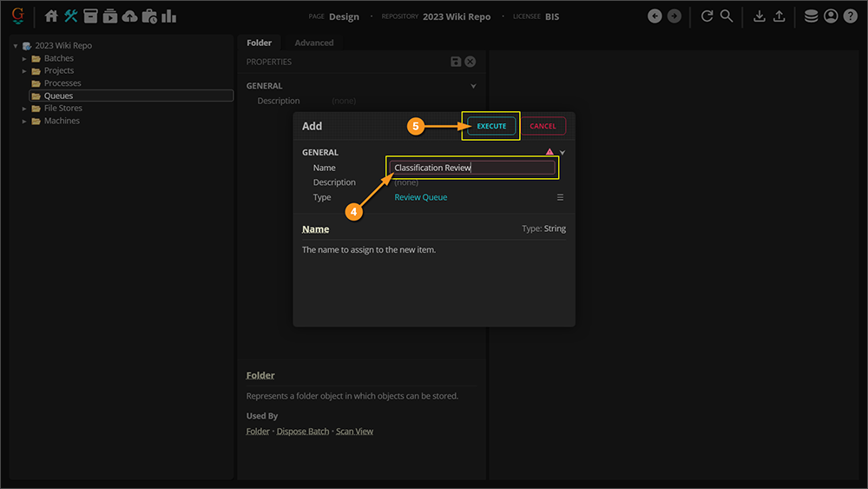The image size is (868, 489).
Task: Open the bar chart stats icon
Action: click(x=169, y=17)
